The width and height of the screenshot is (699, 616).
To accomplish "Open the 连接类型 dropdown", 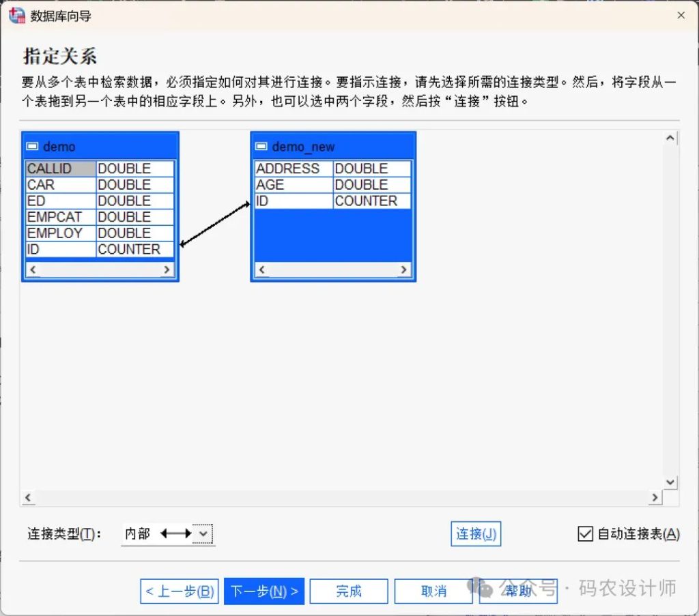I will click(x=203, y=533).
